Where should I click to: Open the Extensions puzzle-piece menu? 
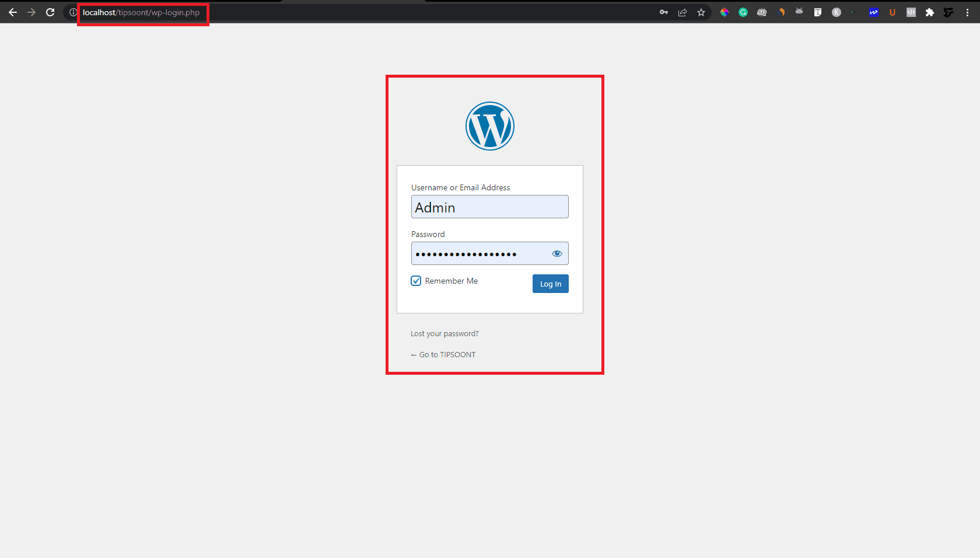(x=930, y=12)
